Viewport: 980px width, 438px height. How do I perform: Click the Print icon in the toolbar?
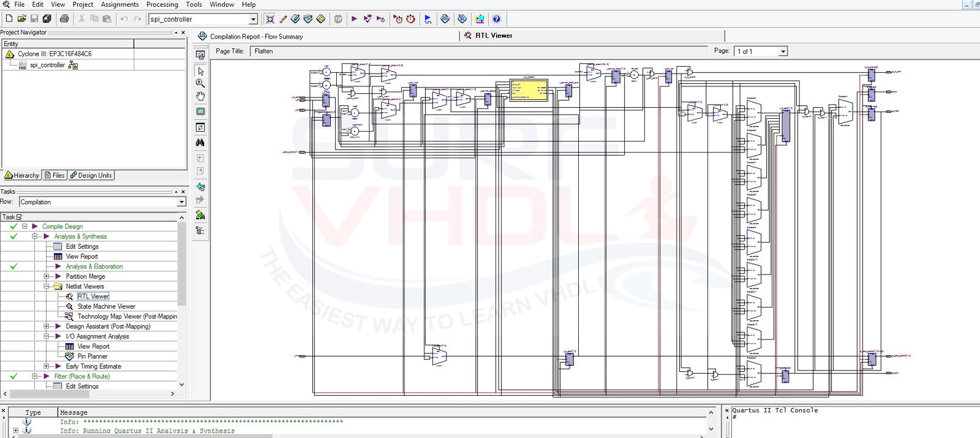tap(64, 19)
